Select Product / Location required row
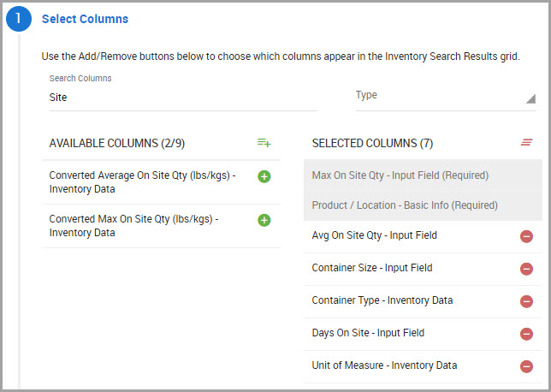Viewport: 551px width, 392px height. pos(405,205)
